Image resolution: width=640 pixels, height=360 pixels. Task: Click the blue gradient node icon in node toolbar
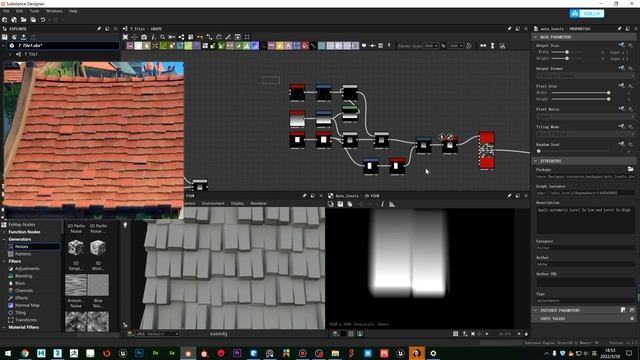[x=255, y=46]
